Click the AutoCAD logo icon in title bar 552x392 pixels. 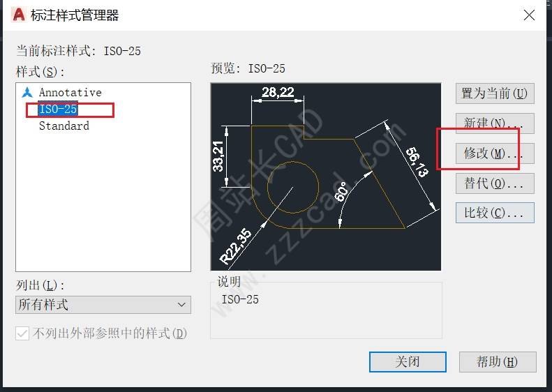(x=18, y=15)
